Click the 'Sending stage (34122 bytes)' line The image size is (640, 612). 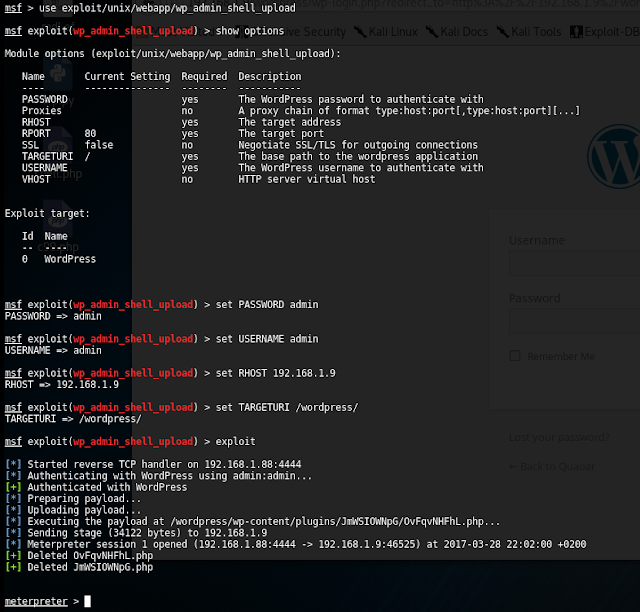click(x=136, y=533)
